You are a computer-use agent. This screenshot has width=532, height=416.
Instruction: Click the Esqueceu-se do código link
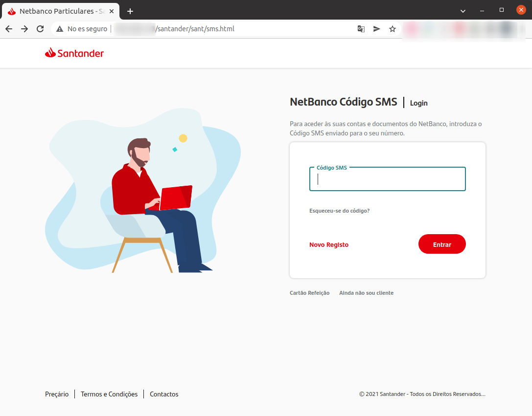pos(339,211)
